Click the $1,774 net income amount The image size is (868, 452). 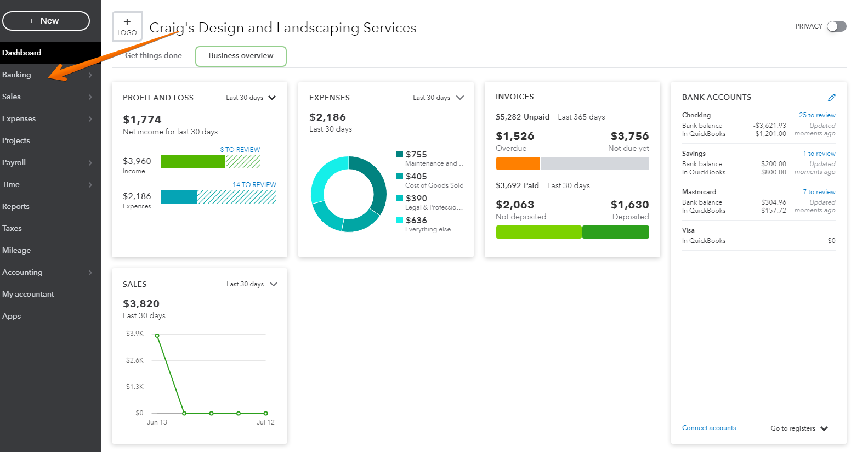[142, 120]
